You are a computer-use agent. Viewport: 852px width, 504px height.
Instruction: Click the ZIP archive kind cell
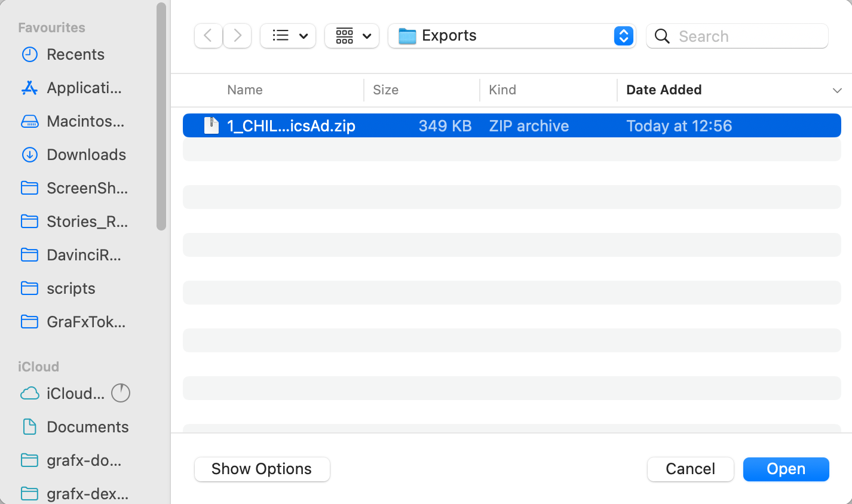pos(529,125)
